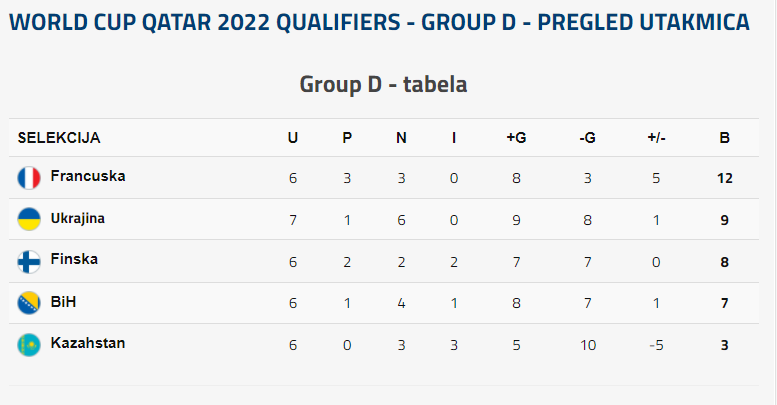Click the +G goals-scored column header

pyautogui.click(x=516, y=138)
